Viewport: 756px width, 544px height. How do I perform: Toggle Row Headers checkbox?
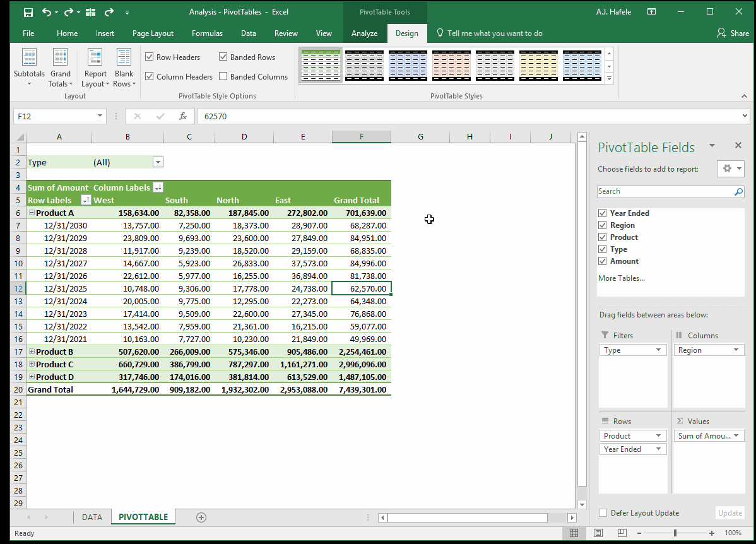coord(150,57)
